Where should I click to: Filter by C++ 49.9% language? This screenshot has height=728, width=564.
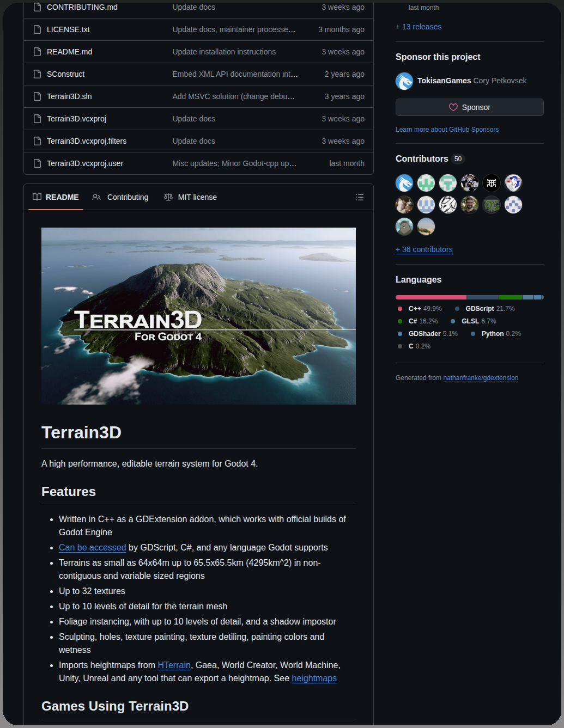420,309
